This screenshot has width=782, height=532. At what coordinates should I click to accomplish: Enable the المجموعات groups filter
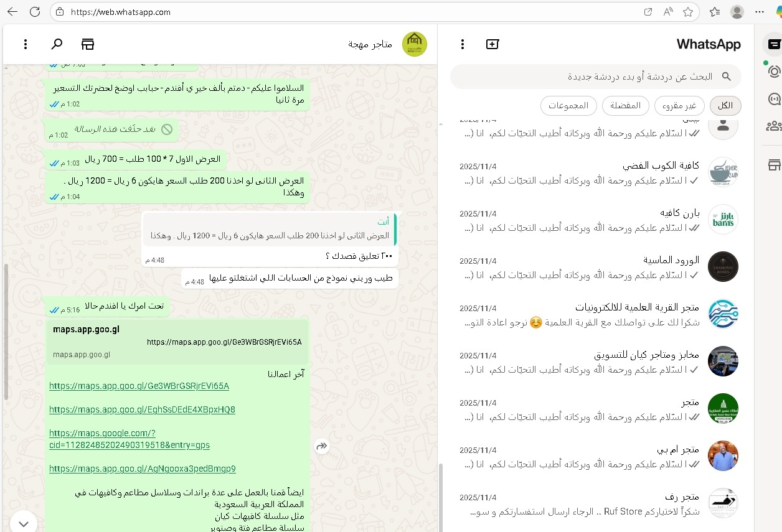[568, 105]
